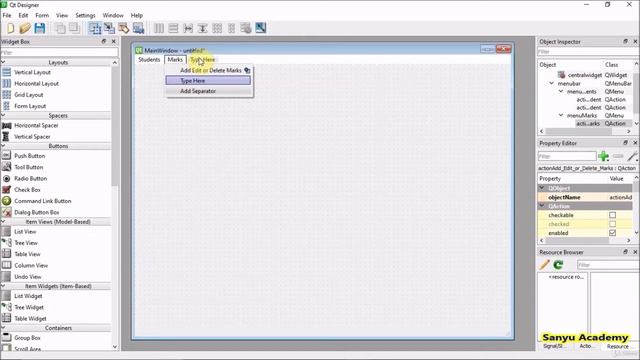
Task: Select the Edit Widgets mode icon
Action: click(x=95, y=28)
